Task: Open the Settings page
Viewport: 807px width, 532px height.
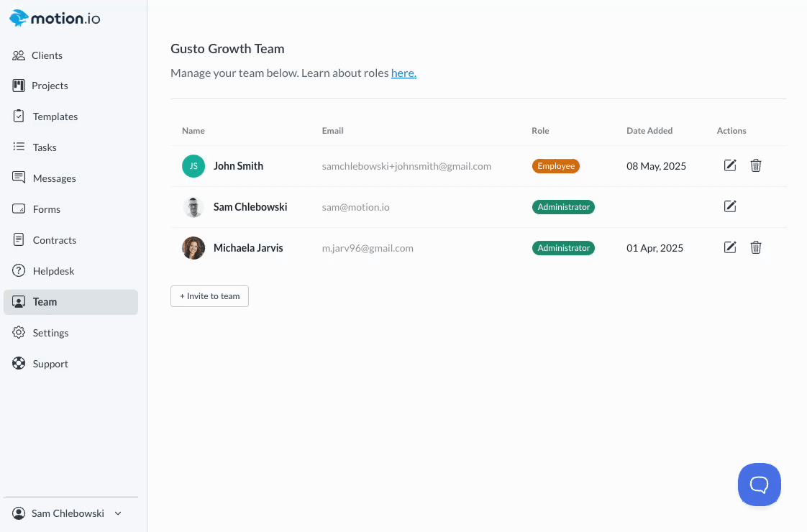Action: [50, 333]
